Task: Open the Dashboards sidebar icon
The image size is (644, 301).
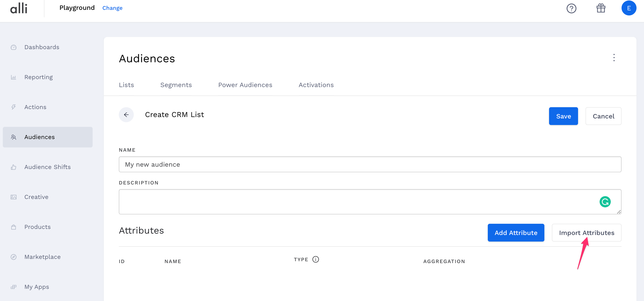Action: pyautogui.click(x=14, y=47)
